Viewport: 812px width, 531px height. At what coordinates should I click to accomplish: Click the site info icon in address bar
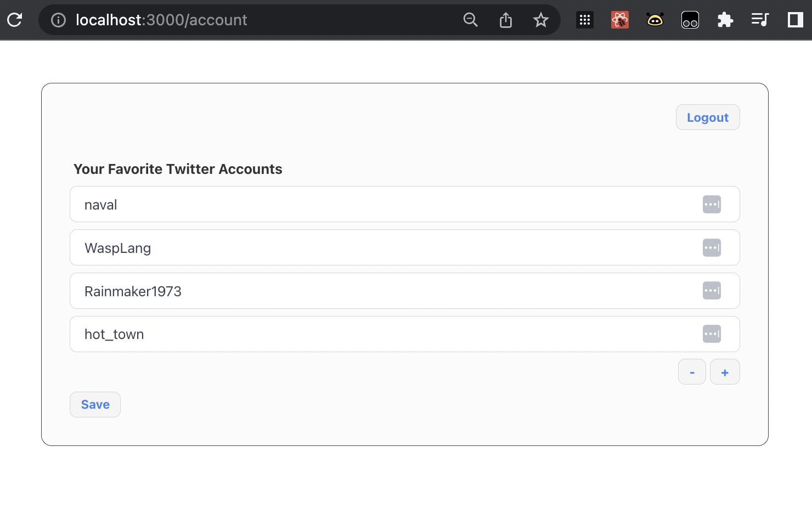click(x=58, y=20)
